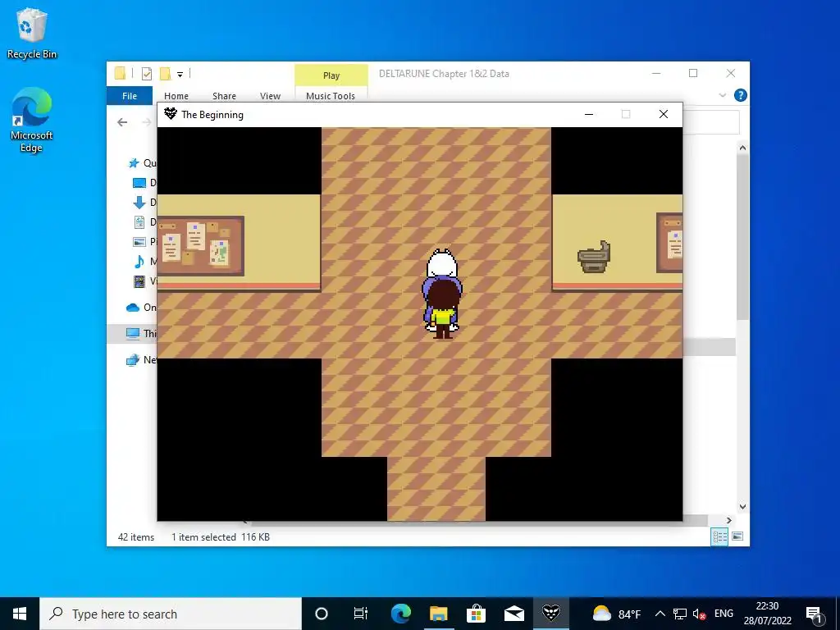
Task: Open the Microsoft Edge desktop shortcut
Action: (x=32, y=120)
